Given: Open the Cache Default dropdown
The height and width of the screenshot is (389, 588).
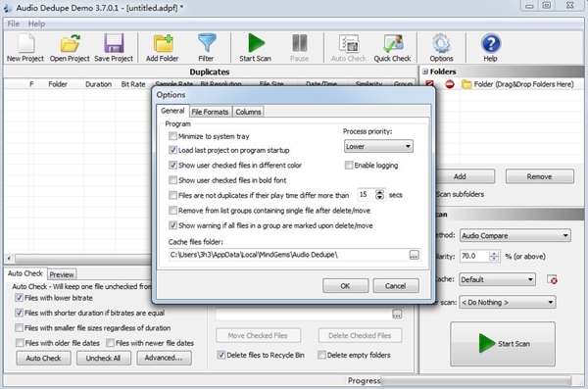Looking at the screenshot, I should [x=497, y=279].
